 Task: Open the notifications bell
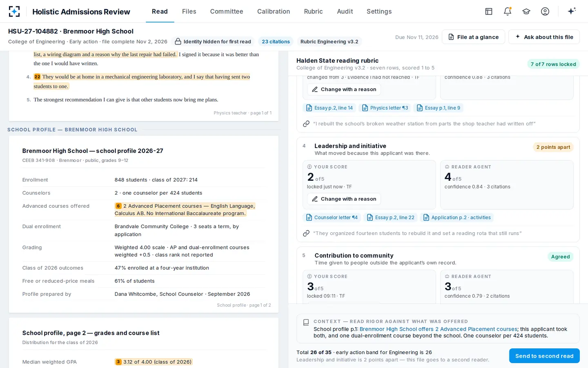click(x=508, y=11)
